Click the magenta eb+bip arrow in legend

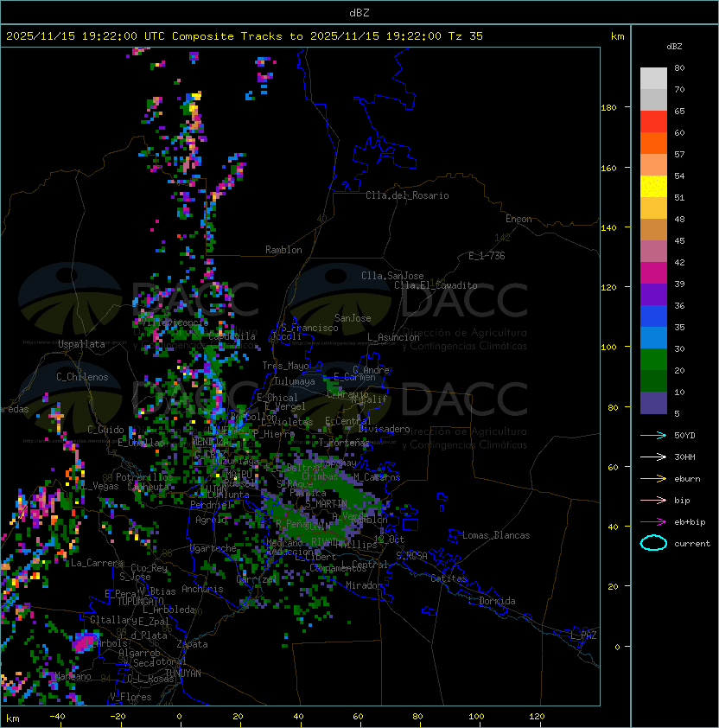click(653, 522)
